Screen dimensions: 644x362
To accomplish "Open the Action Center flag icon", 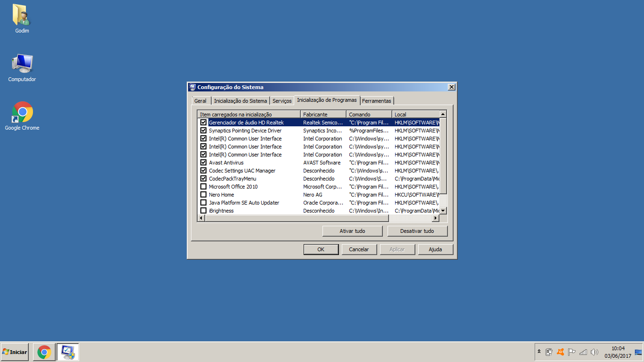I will 572,352.
